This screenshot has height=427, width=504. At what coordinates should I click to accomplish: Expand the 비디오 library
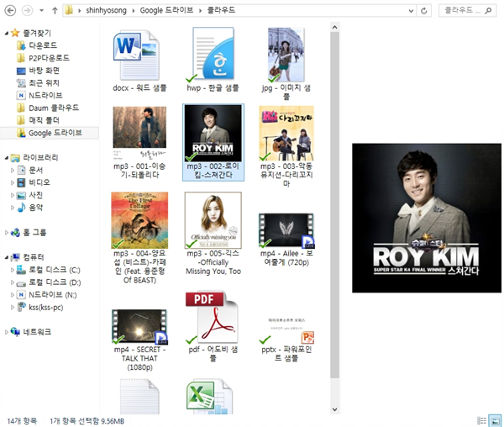tap(13, 182)
